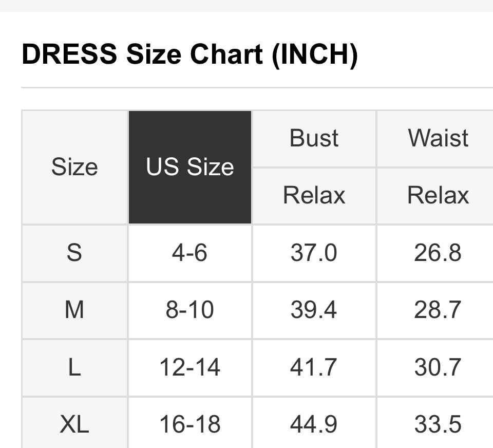The width and height of the screenshot is (493, 448).
Task: Click the 8-10 US size cell
Action: pos(190,310)
